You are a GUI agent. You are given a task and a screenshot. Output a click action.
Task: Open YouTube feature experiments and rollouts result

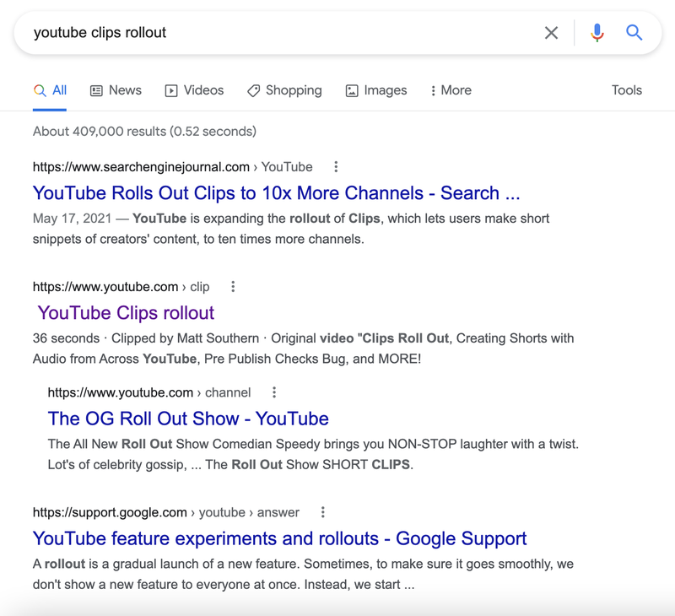point(280,538)
